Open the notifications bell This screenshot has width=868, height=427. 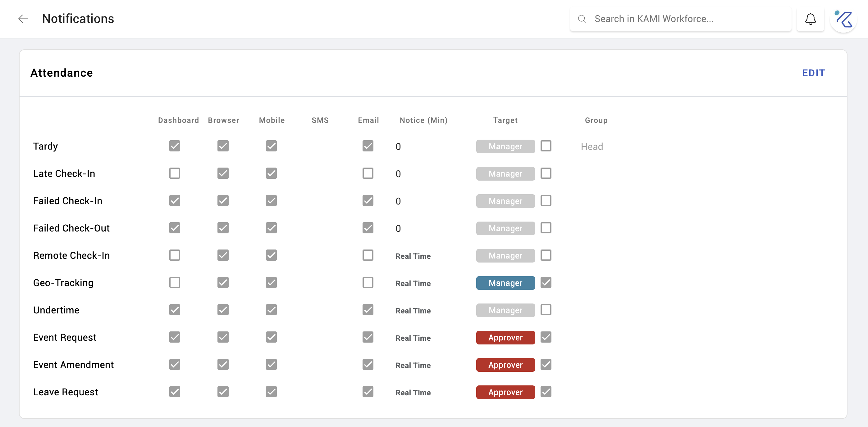coord(810,19)
